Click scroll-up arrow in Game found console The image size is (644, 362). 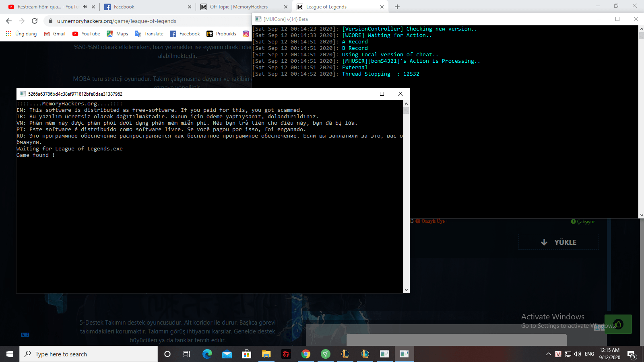[x=406, y=104]
